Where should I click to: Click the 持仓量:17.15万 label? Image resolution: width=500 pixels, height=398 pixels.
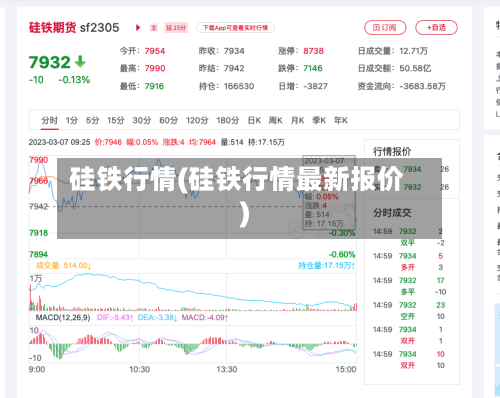coord(327,266)
